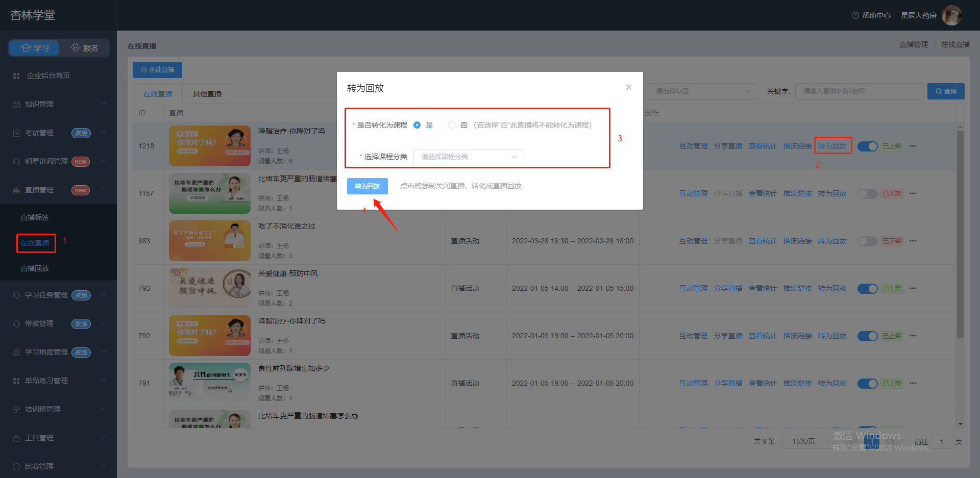This screenshot has width=980, height=478.
Task: Click the learning map management icon
Action: (16, 352)
